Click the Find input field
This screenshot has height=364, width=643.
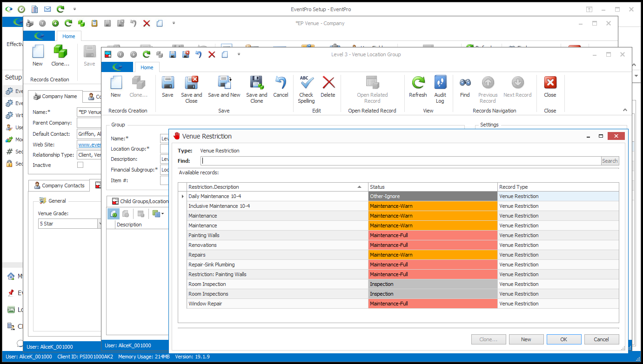(401, 161)
